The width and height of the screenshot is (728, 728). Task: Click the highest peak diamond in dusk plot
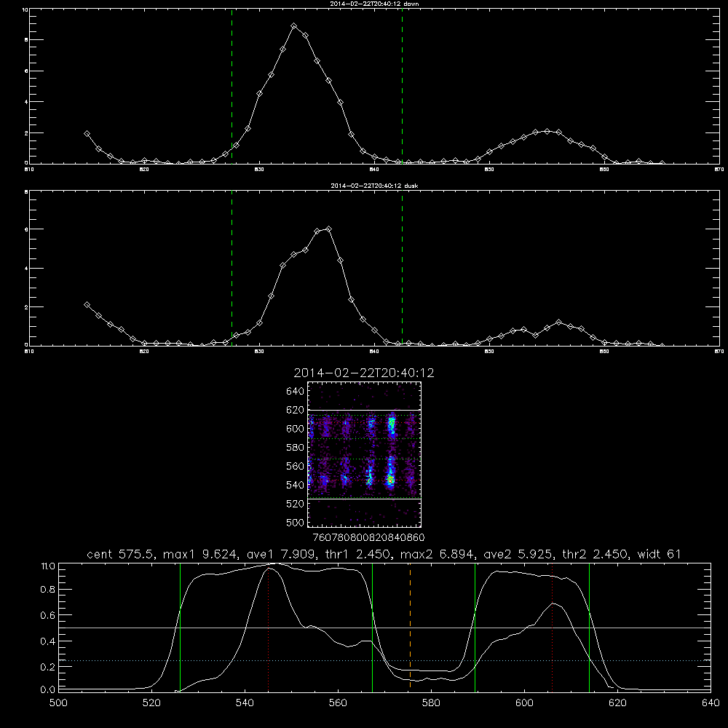point(329,229)
